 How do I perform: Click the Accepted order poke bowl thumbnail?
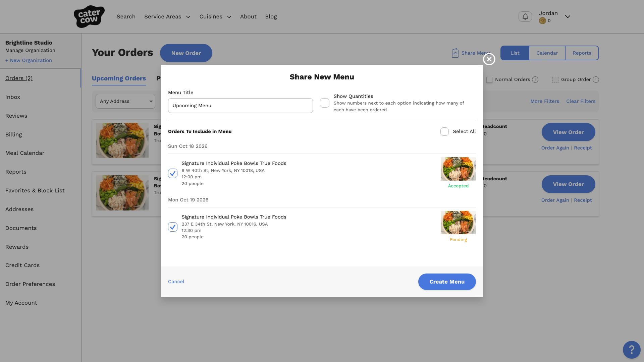(458, 169)
